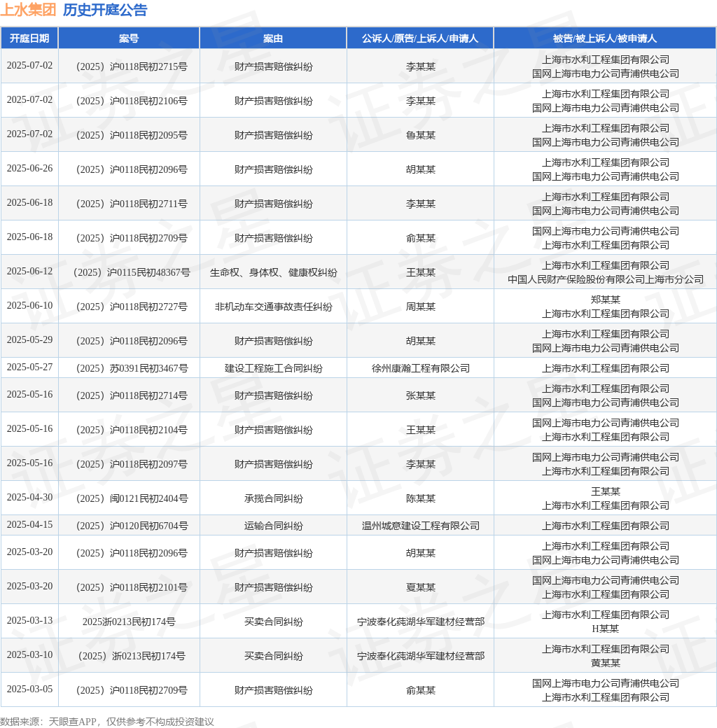The width and height of the screenshot is (717, 728).
Task: Click the date 2025-05-29
Action: (29, 340)
